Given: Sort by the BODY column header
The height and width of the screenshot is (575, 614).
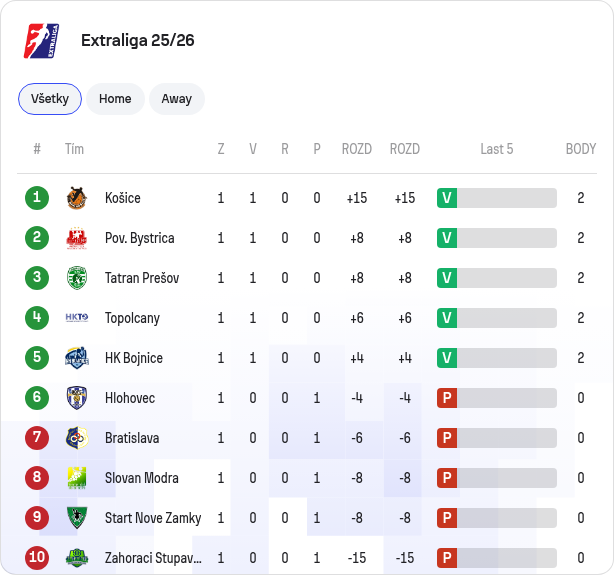Looking at the screenshot, I should tap(581, 149).
